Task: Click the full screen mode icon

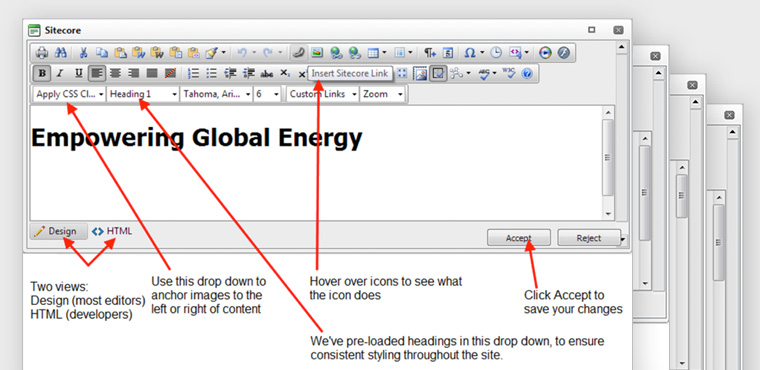Action: [402, 73]
